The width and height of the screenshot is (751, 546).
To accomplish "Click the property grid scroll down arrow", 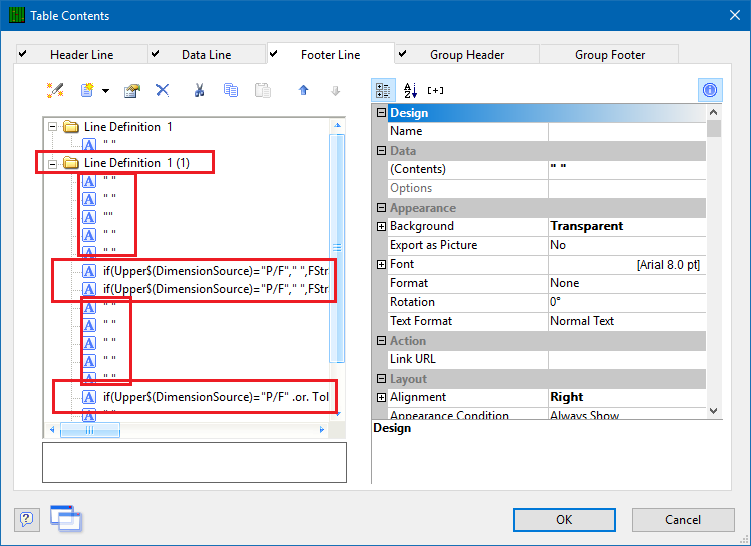I will pos(714,410).
